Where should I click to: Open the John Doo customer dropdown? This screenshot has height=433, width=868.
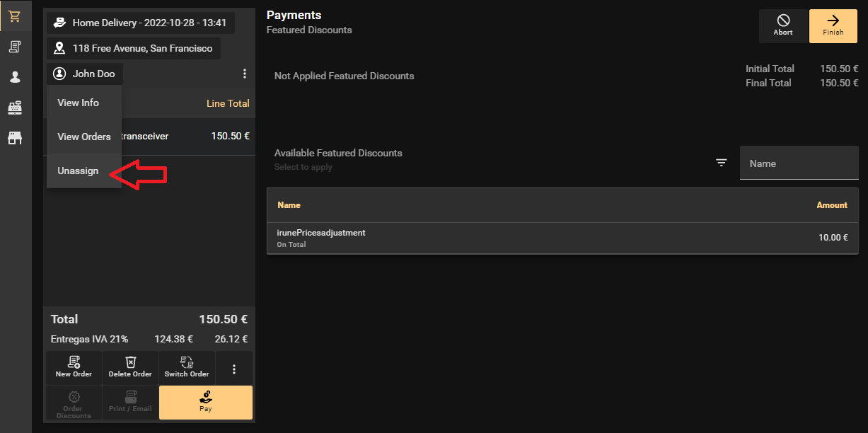85,74
